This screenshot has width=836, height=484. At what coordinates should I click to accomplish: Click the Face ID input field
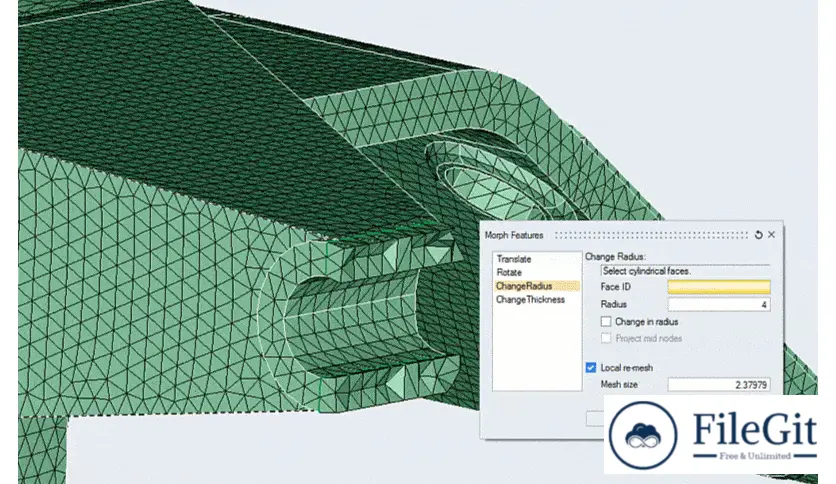pyautogui.click(x=719, y=287)
